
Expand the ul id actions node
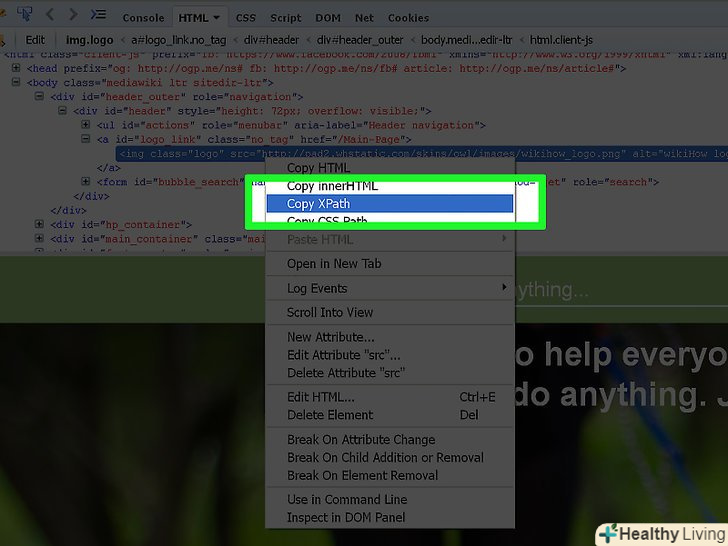tap(85, 124)
